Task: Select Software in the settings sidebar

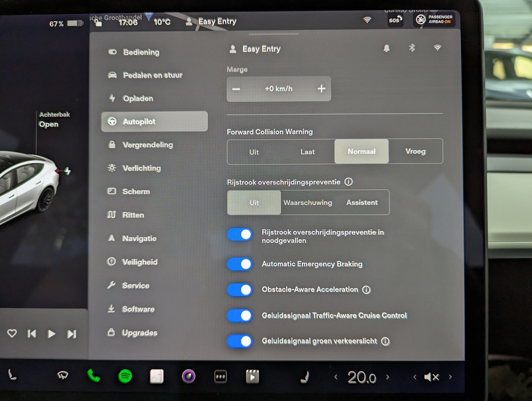Action: click(x=138, y=309)
